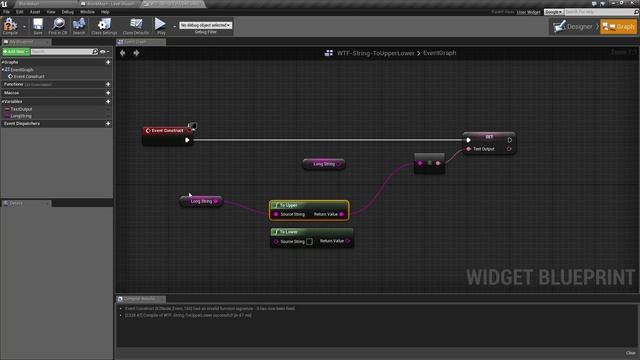Viewport: 640px width, 360px height.
Task: Click the Add New button
Action: pos(16,51)
